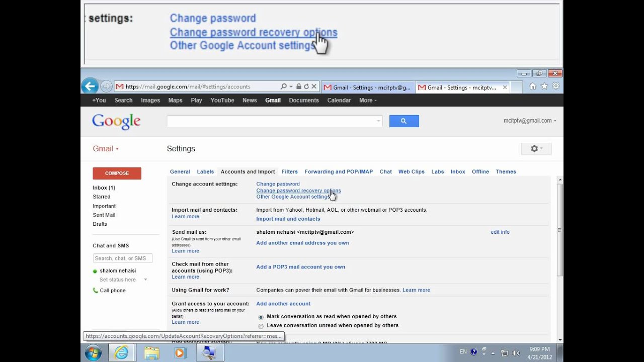The width and height of the screenshot is (644, 362).
Task: Open the browser Home icon
Action: (533, 86)
